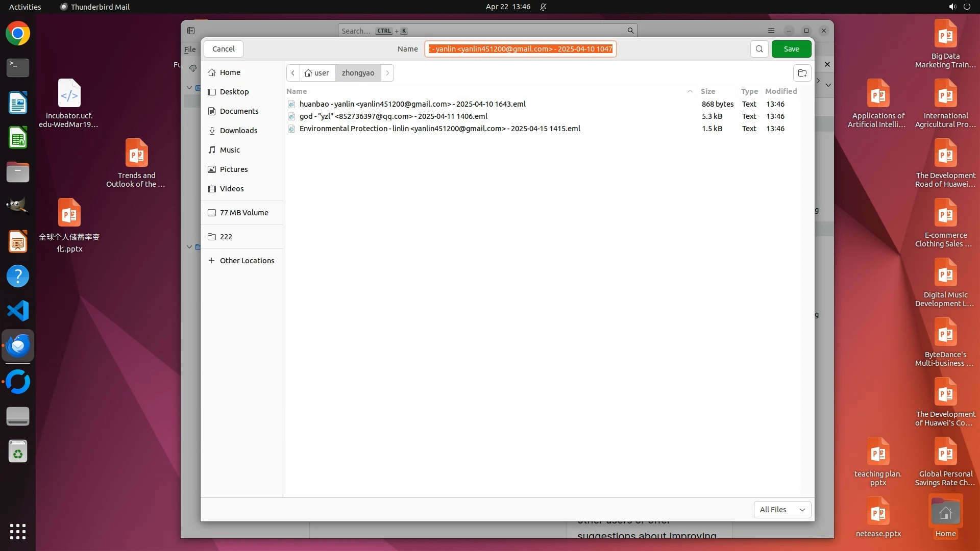Click inside the Name filename field

pyautogui.click(x=520, y=49)
